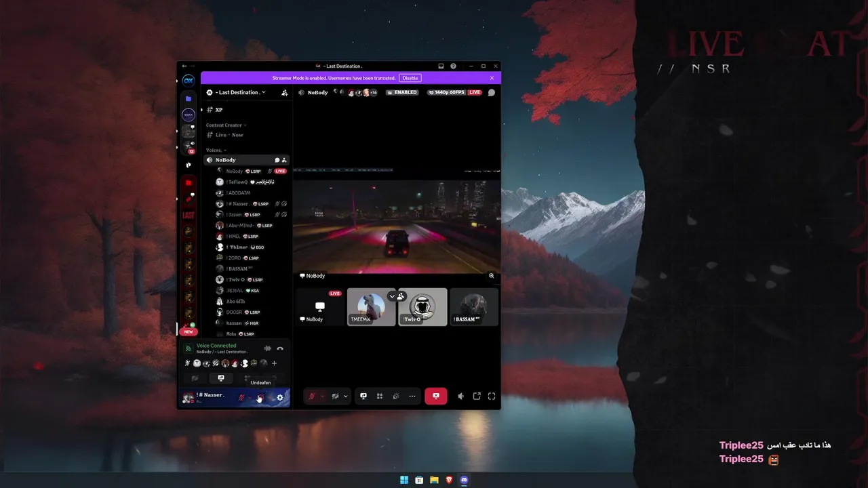This screenshot has height=488, width=868.
Task: Expand the chevron on the TMEEM participant tile
Action: [392, 296]
